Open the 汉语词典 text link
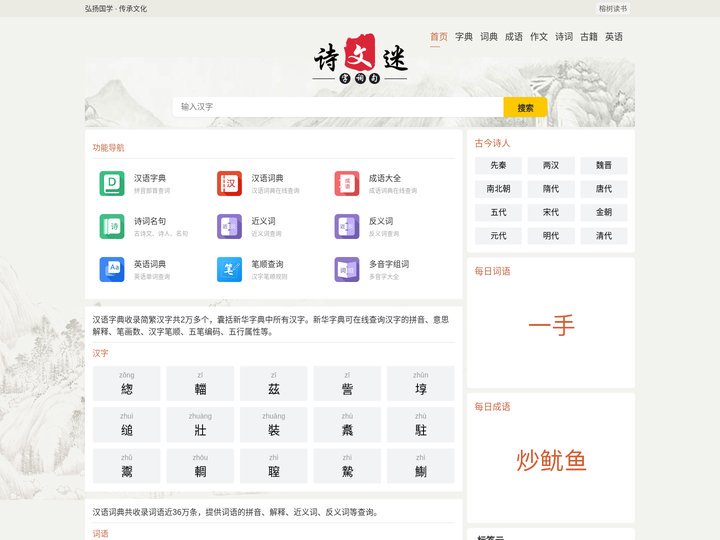This screenshot has height=540, width=720. pos(267,178)
